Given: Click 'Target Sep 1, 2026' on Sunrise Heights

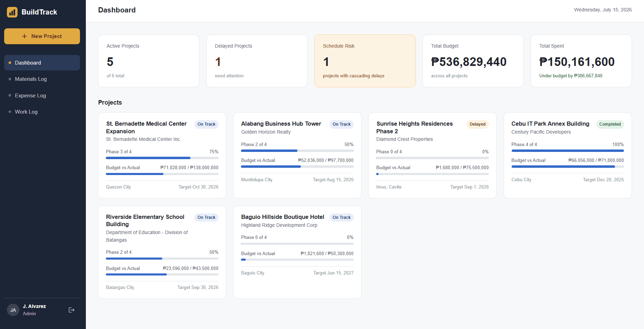Looking at the screenshot, I should pyautogui.click(x=469, y=187).
